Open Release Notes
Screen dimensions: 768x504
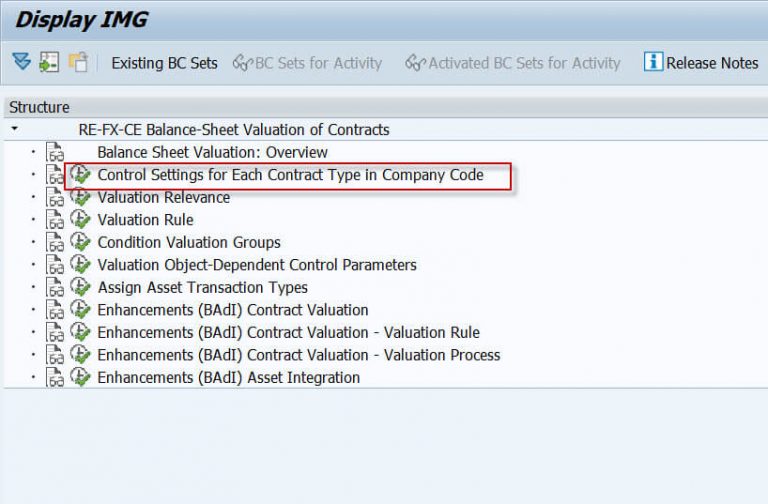[x=711, y=63]
